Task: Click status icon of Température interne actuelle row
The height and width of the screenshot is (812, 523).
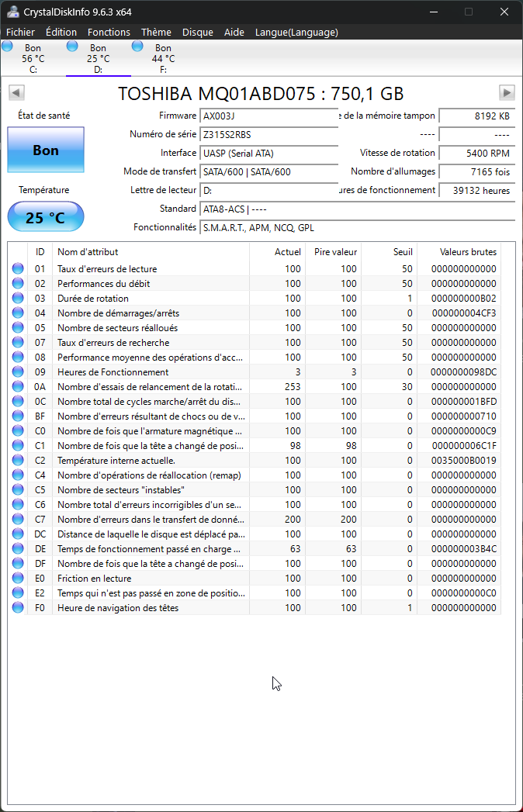Action: coord(18,461)
